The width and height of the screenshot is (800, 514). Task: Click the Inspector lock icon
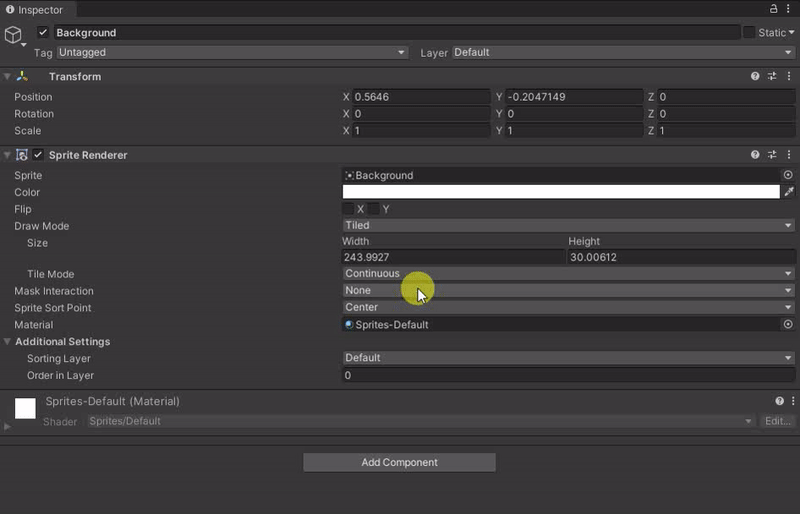[774, 9]
